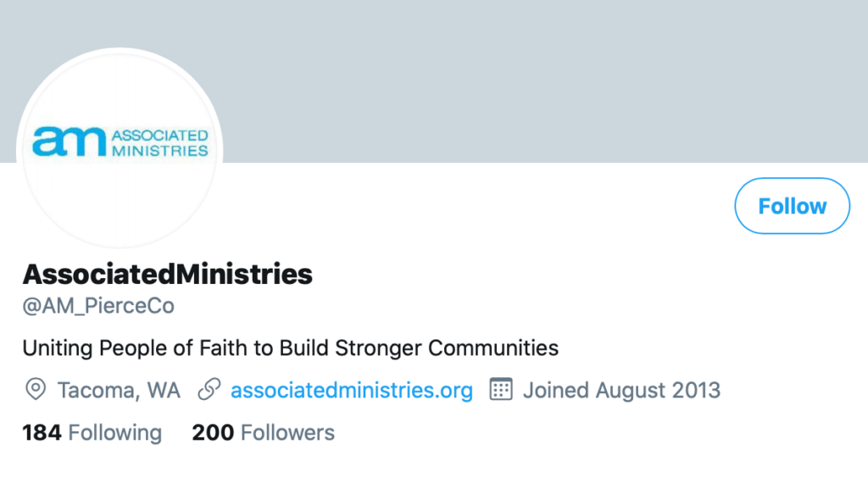View the 184 Following list
The height and width of the screenshot is (489, 868).
click(x=92, y=433)
